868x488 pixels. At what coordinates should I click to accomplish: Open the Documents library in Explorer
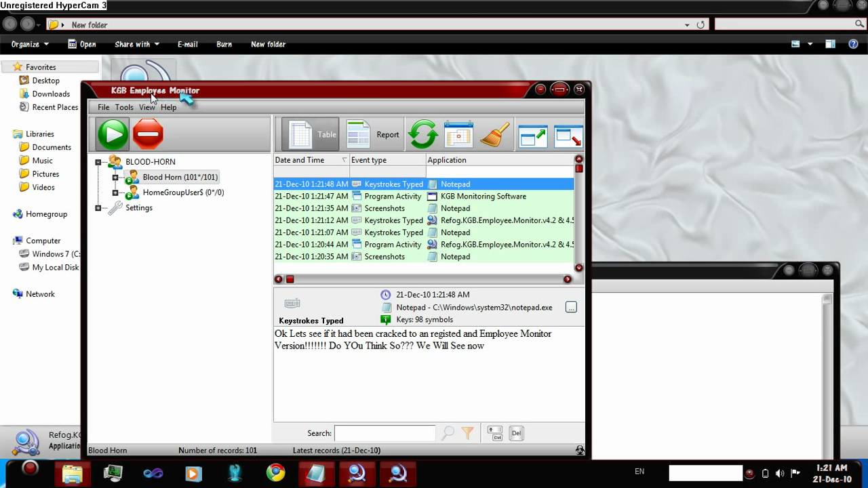[52, 147]
